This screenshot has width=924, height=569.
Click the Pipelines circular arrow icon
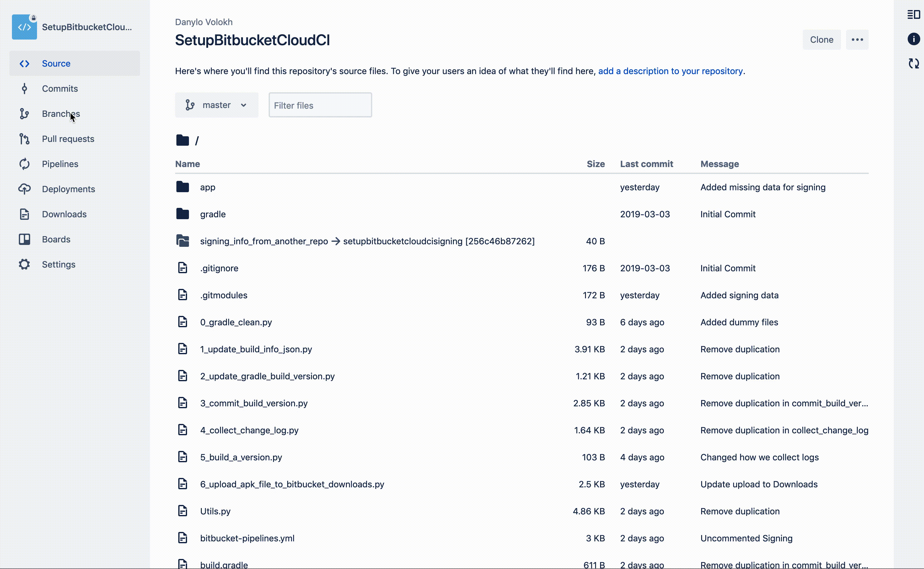pyautogui.click(x=24, y=164)
